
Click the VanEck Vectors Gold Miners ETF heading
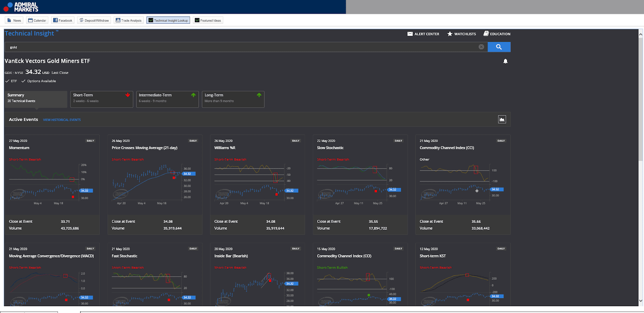47,61
